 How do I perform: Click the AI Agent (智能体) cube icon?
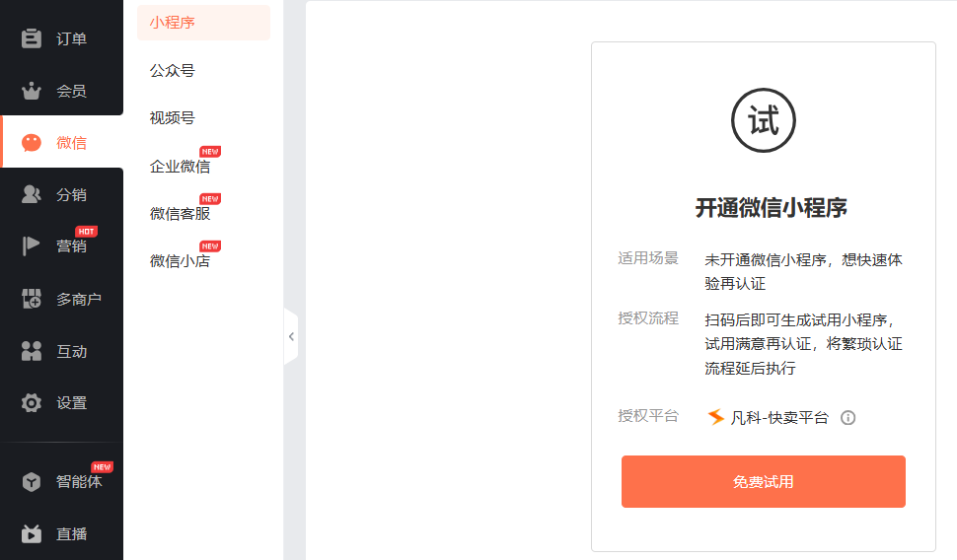(32, 482)
